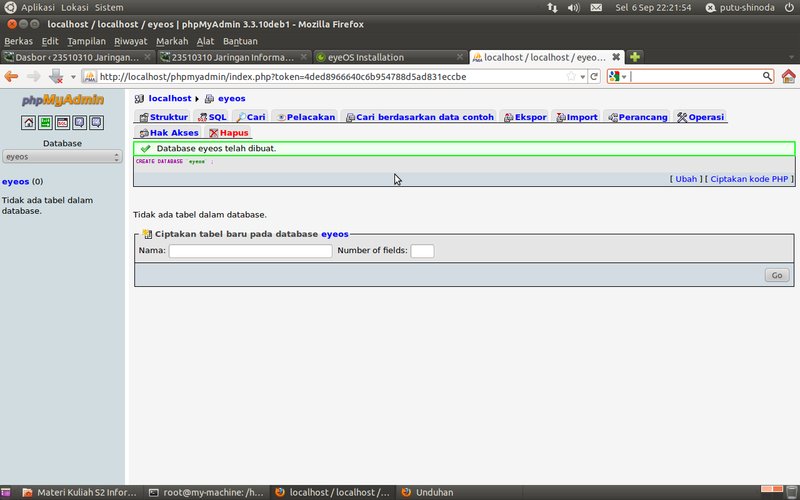Click the Number of fields input
800x500 pixels.
pyautogui.click(x=422, y=251)
